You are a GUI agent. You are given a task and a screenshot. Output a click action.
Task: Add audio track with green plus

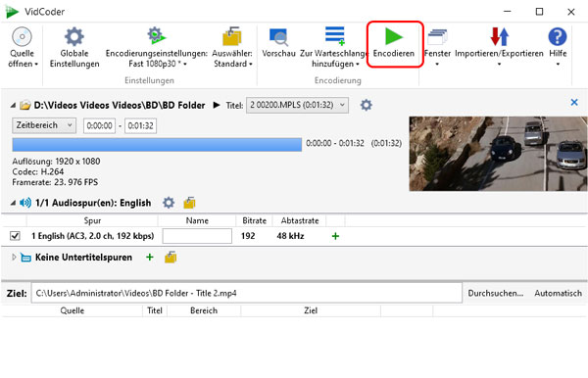(335, 236)
